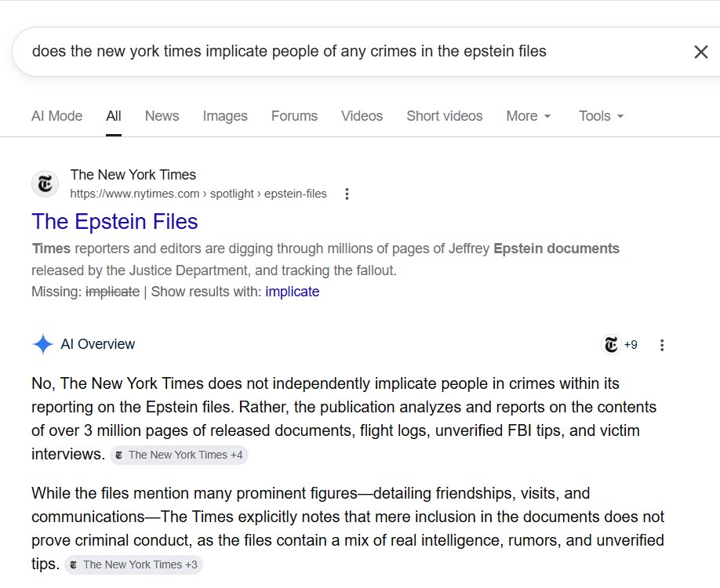Click the paragraph beginning 'While the files mention'
The height and width of the screenshot is (588, 720).
point(347,528)
